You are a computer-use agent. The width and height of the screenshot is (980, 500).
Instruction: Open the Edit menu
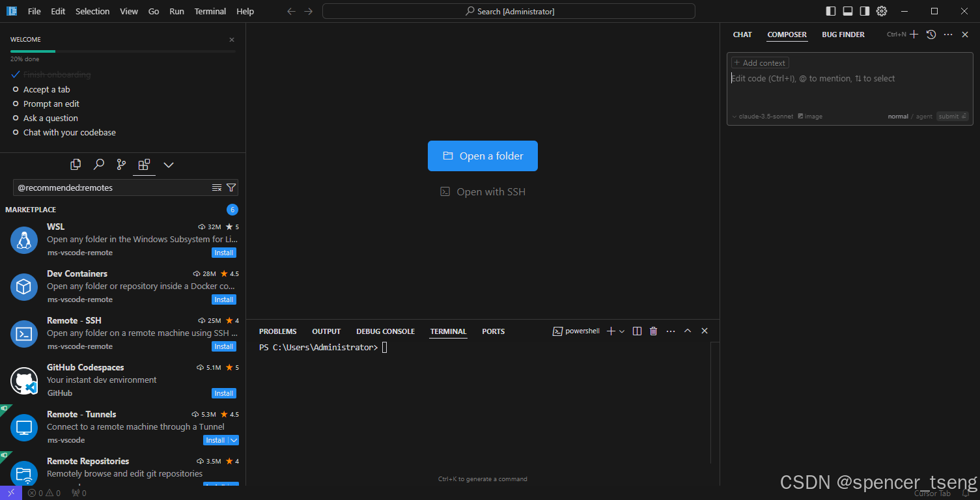pos(58,12)
